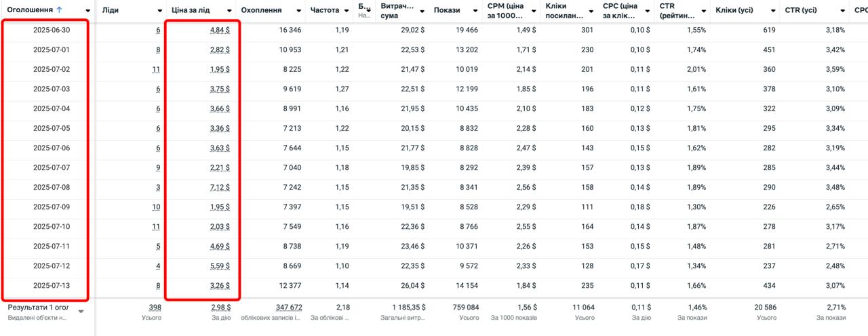Viewport: 868px width, 336px height.
Task: Sort by the CTR (усі) column header
Action: point(802,10)
